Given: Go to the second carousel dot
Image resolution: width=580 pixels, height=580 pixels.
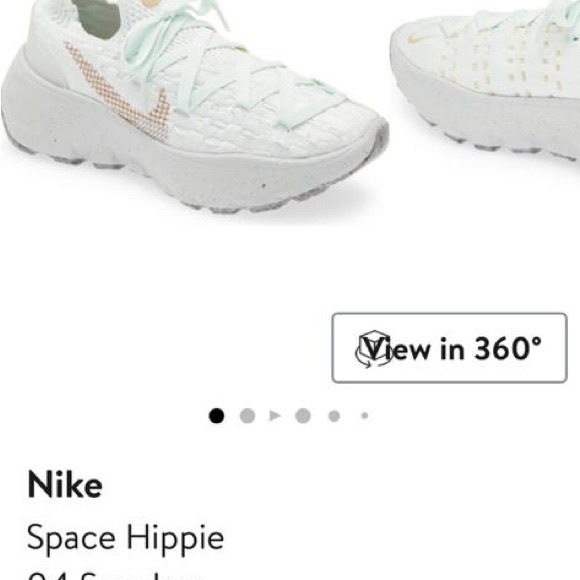Looking at the screenshot, I should click(247, 416).
